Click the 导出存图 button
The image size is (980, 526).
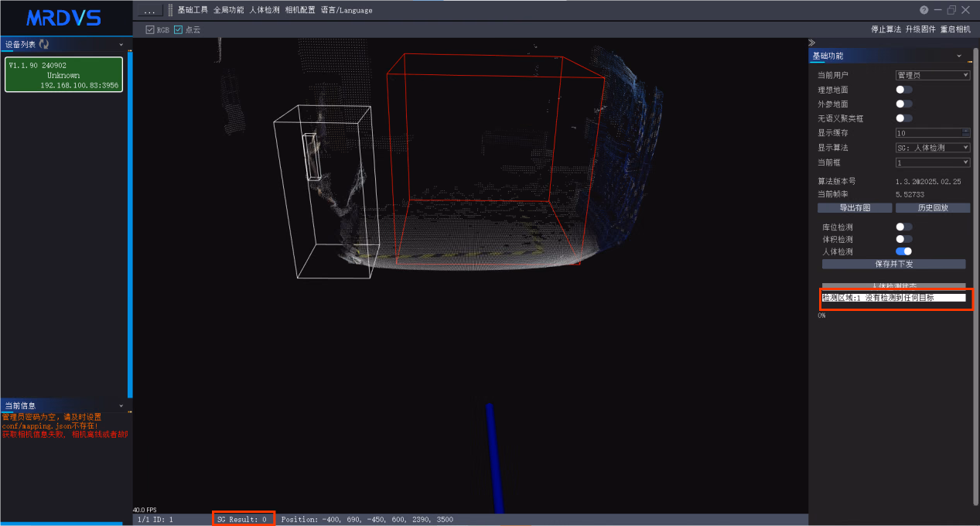[855, 208]
